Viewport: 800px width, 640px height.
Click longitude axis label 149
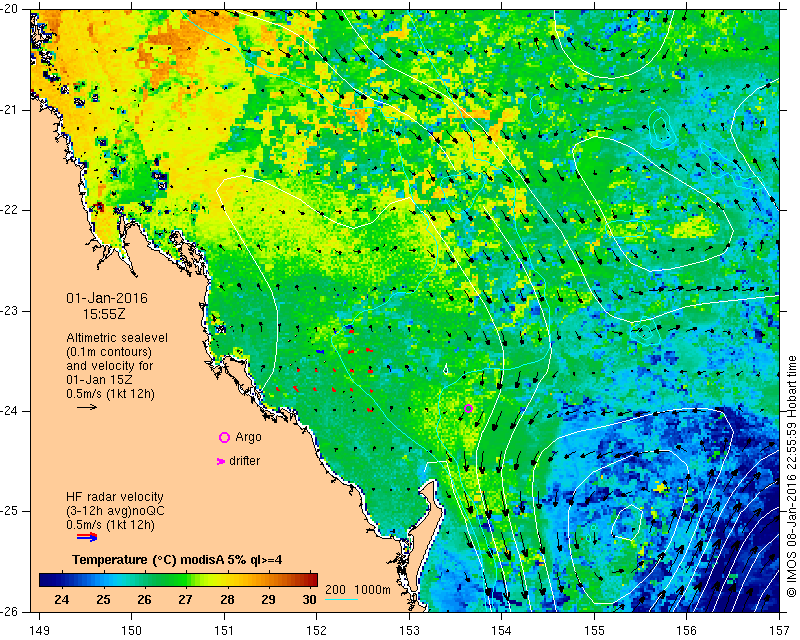(40, 631)
